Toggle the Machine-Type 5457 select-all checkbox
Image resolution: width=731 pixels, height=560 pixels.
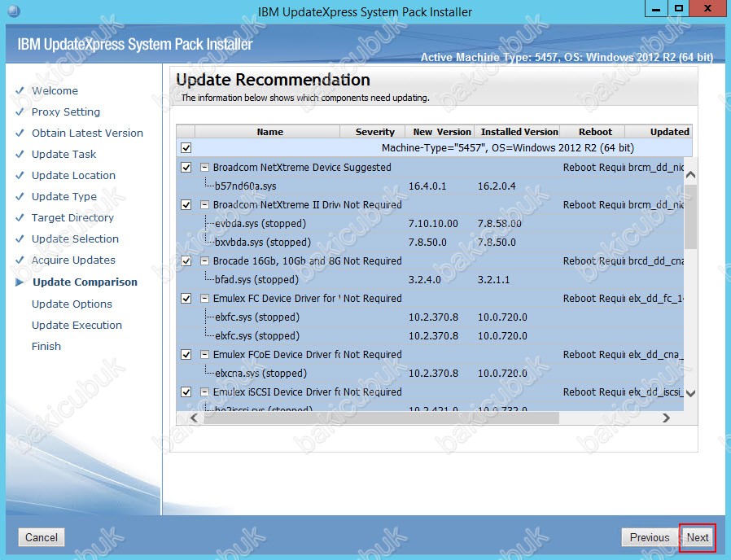186,148
